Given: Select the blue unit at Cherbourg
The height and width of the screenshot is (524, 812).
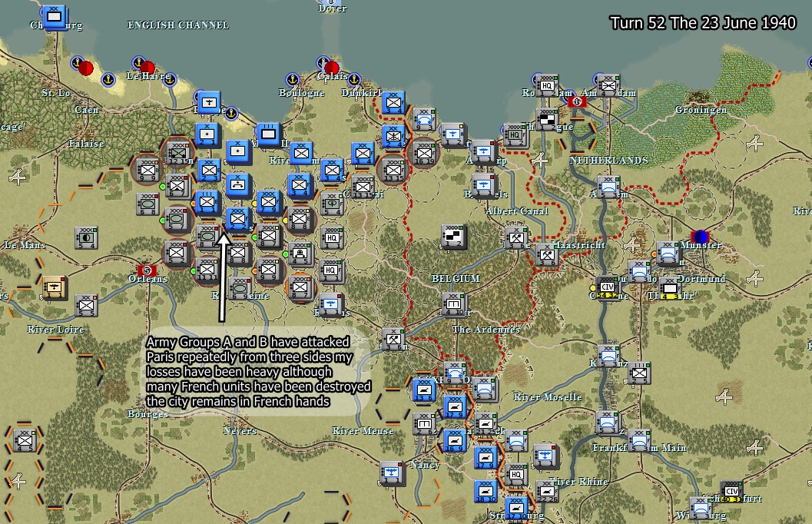Looking at the screenshot, I should (x=54, y=18).
